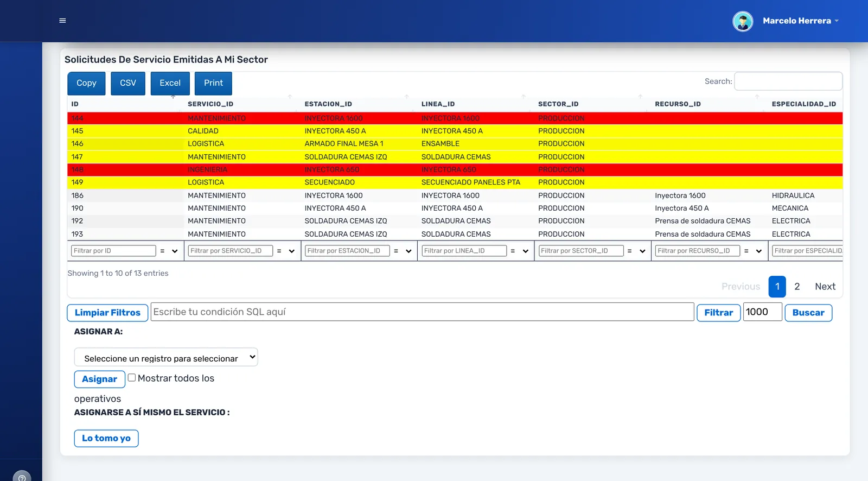This screenshot has width=868, height=481.
Task: Select red row with ID 148
Action: 455,169
